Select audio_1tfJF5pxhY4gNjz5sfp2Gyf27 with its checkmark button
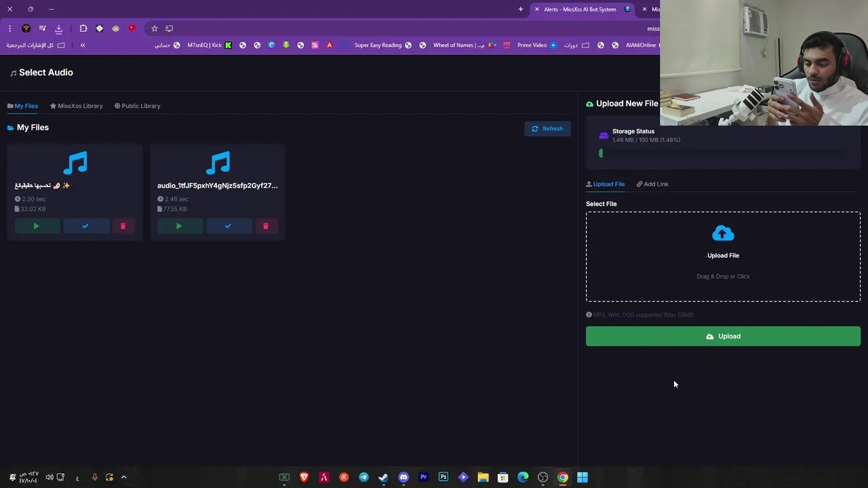868x488 pixels. (228, 226)
